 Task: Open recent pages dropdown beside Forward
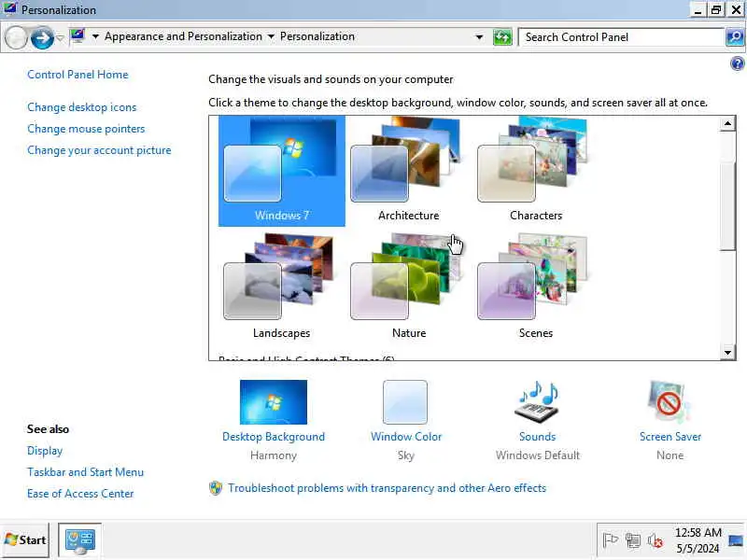pyautogui.click(x=61, y=37)
